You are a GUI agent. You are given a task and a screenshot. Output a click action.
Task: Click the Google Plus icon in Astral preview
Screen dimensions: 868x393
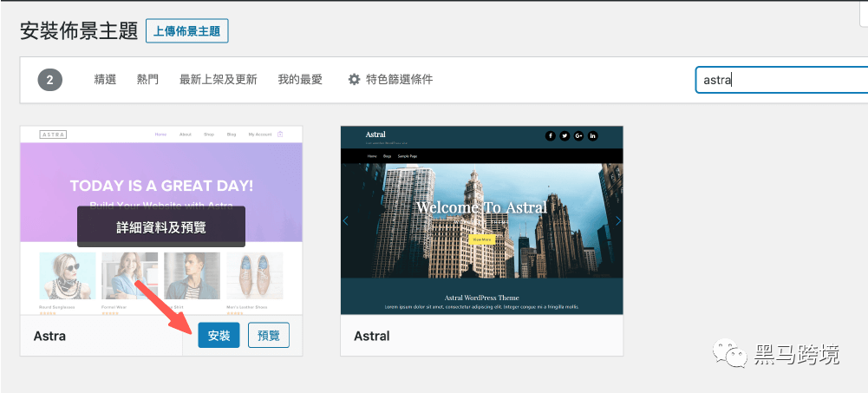[579, 136]
